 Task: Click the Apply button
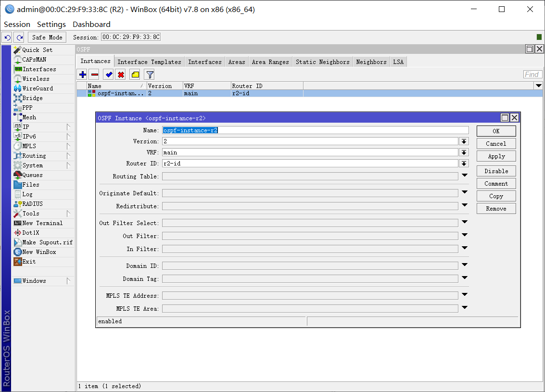[496, 156]
